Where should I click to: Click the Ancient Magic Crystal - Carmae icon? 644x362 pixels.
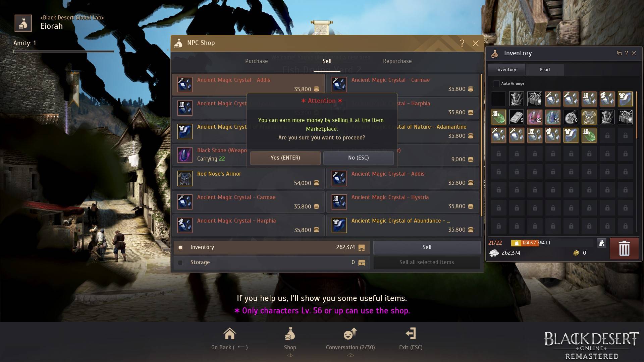coord(338,84)
